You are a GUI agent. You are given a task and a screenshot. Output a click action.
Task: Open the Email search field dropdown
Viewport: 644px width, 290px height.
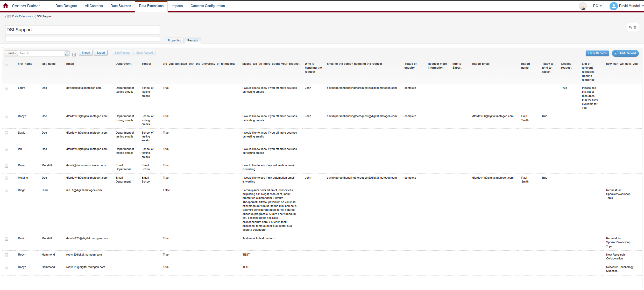point(11,53)
